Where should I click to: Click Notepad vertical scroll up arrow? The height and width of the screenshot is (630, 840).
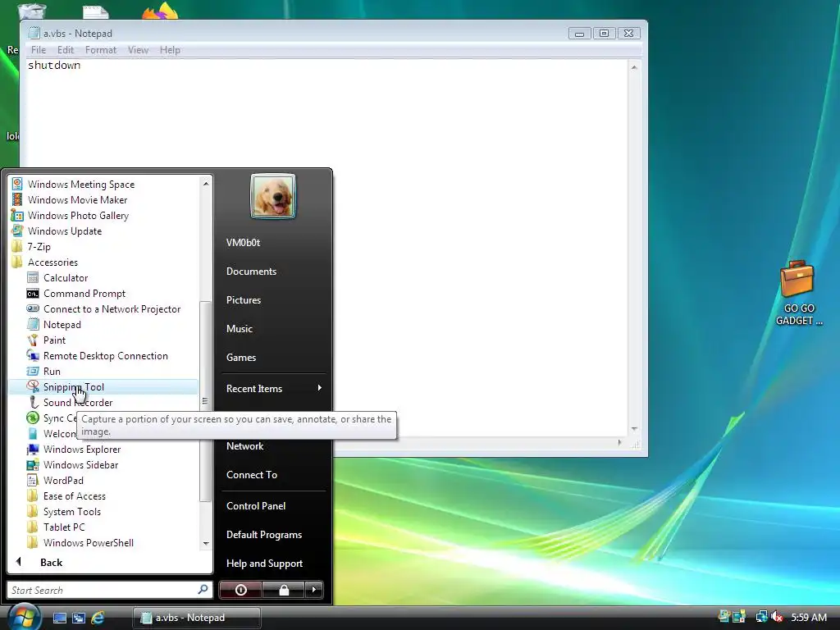[x=634, y=67]
